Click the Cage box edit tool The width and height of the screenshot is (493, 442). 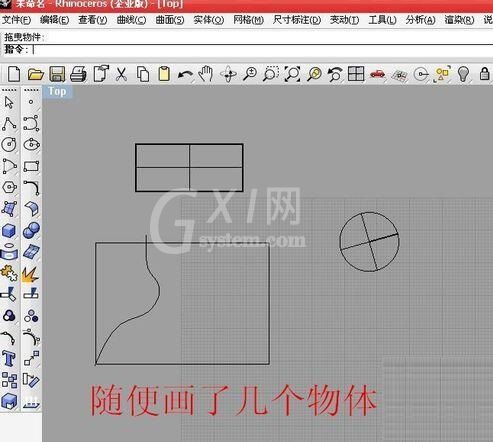[x=9, y=401]
